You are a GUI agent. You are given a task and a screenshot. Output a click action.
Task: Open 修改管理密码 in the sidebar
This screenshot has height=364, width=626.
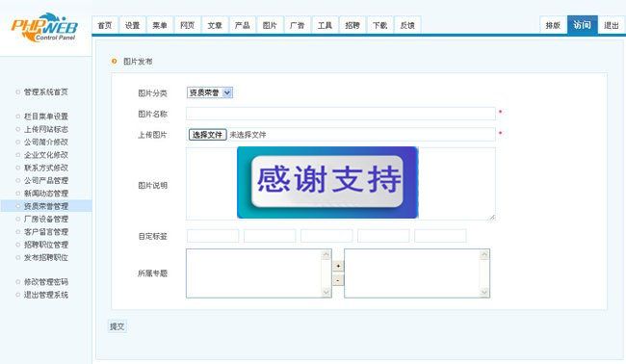click(x=46, y=282)
